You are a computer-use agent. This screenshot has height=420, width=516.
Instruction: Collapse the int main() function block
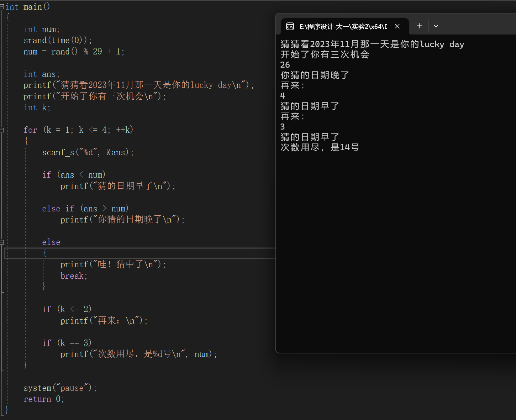(x=2, y=7)
